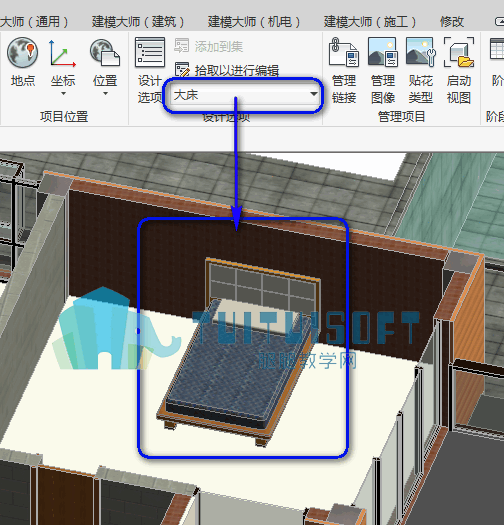Expand the 坐标 dropdown arrow
The width and height of the screenshot is (504, 525).
click(x=63, y=94)
